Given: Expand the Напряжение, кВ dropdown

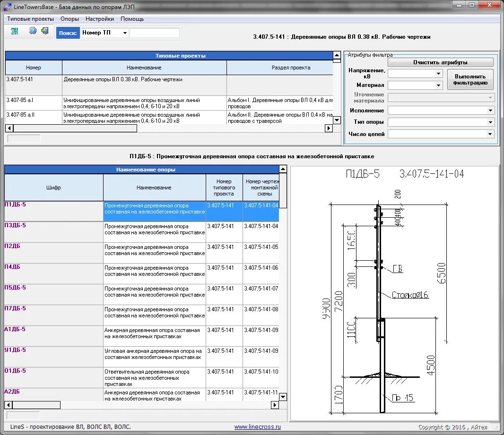Looking at the screenshot, I should pos(438,74).
